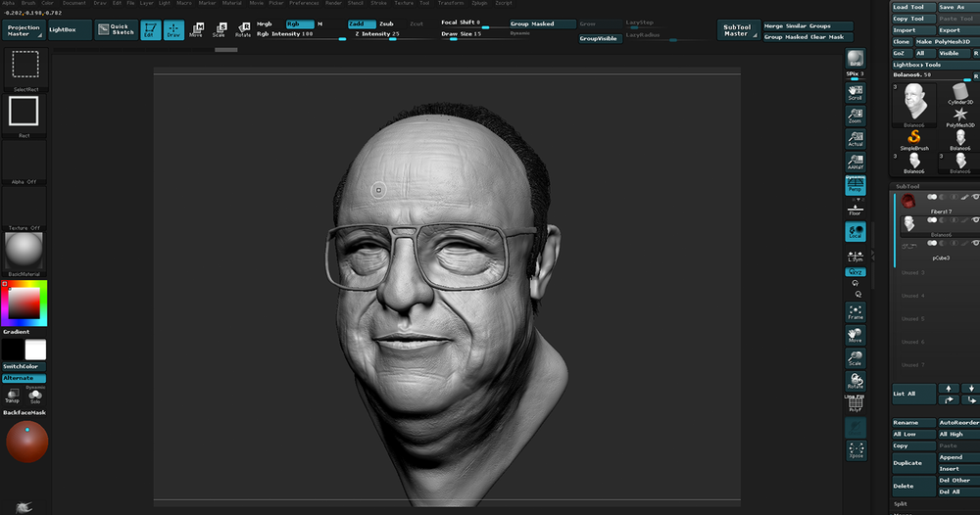Click the Zoom canvas navigation icon

pyautogui.click(x=855, y=116)
